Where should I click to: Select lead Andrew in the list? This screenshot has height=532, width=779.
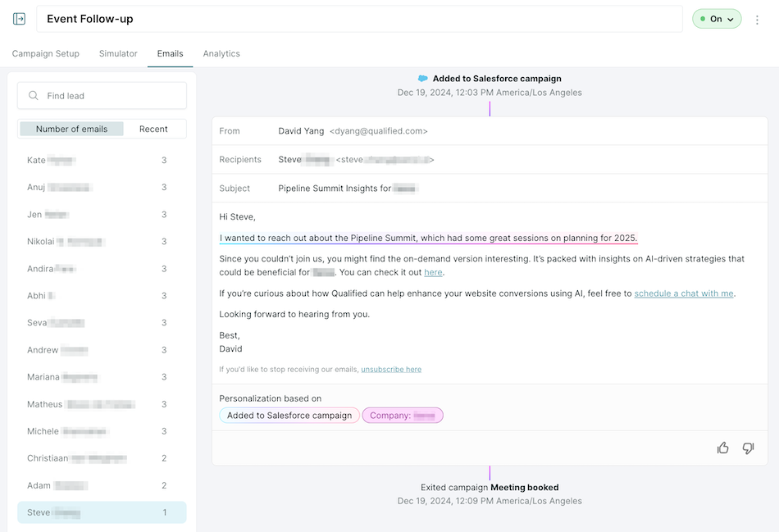pyautogui.click(x=102, y=350)
